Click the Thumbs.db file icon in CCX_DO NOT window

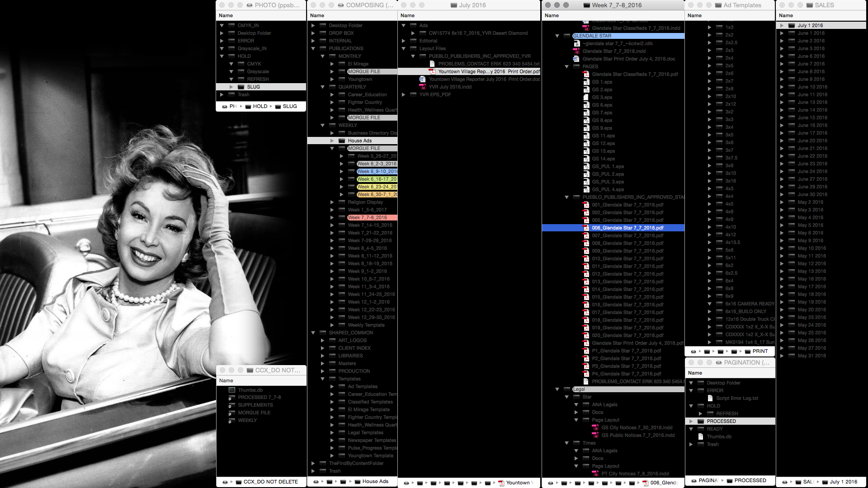231,390
